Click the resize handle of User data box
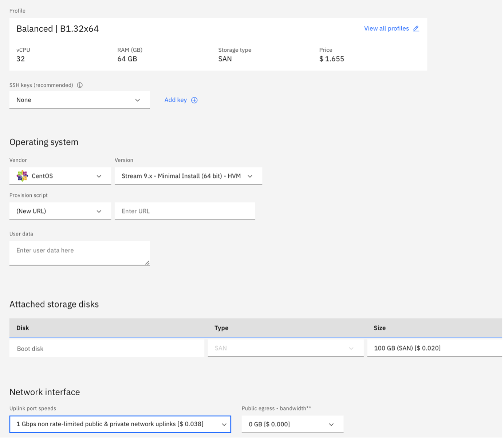 (147, 263)
